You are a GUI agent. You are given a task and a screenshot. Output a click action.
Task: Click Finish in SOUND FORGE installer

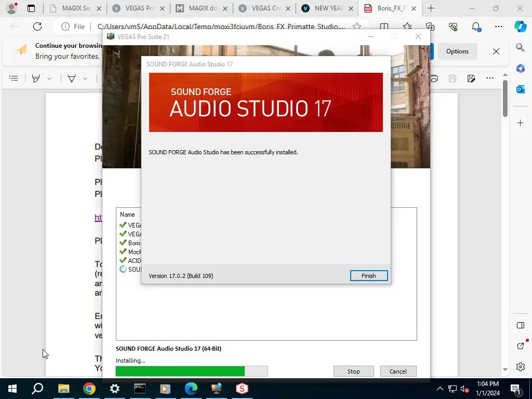pos(368,276)
